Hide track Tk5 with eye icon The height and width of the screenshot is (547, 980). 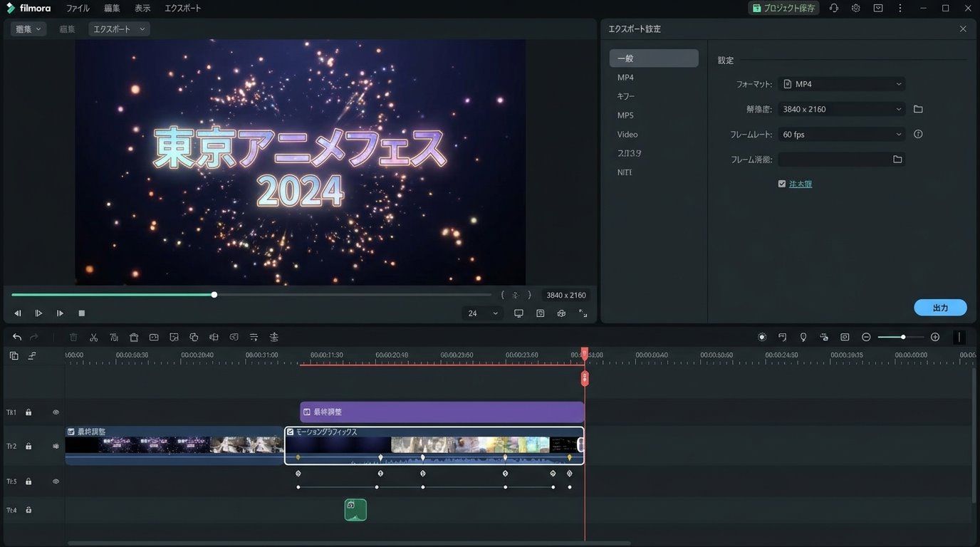[x=56, y=481]
